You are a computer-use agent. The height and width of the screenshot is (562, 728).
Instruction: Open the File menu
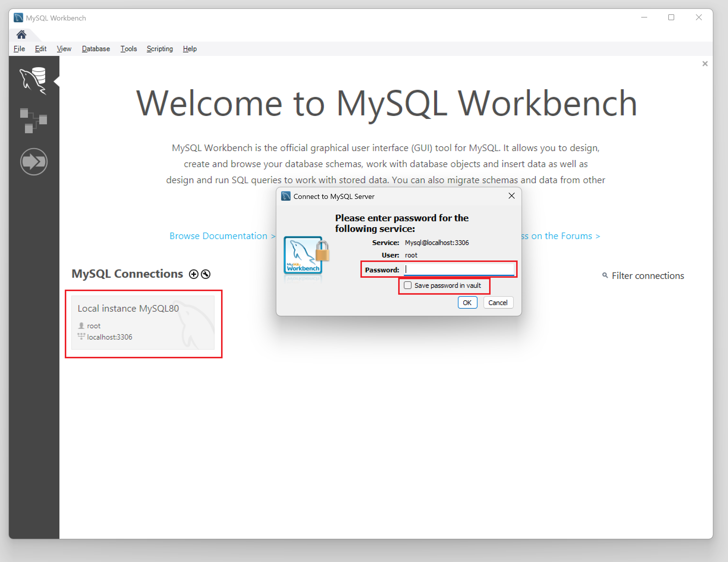pyautogui.click(x=19, y=49)
